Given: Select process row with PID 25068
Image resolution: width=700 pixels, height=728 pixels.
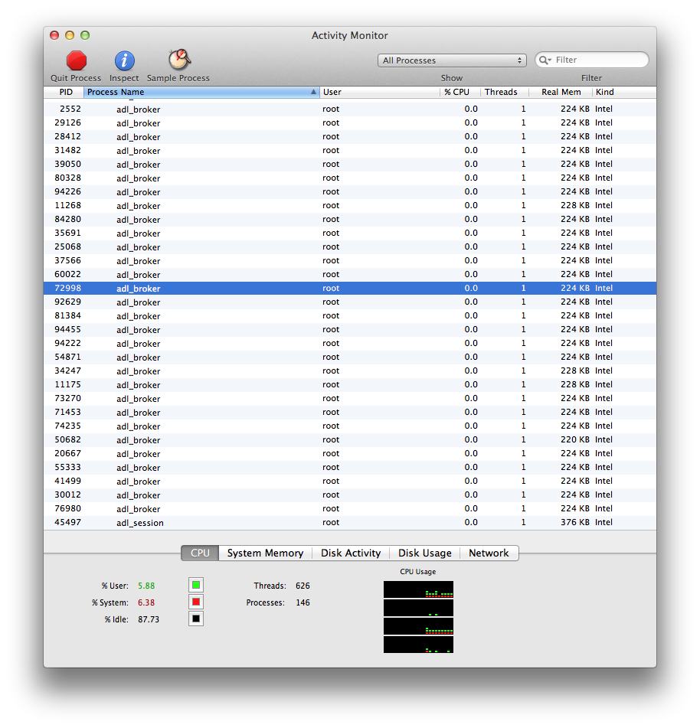Looking at the screenshot, I should (x=350, y=247).
